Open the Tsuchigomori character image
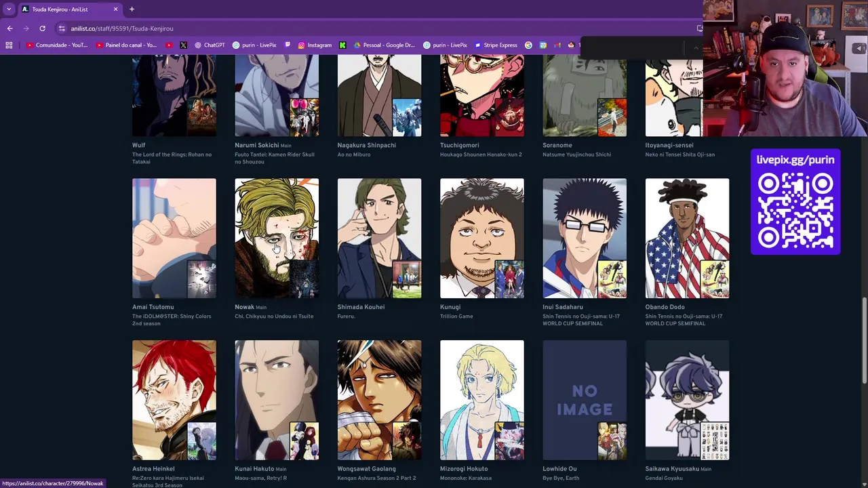Image resolution: width=868 pixels, height=488 pixels. tap(481, 96)
